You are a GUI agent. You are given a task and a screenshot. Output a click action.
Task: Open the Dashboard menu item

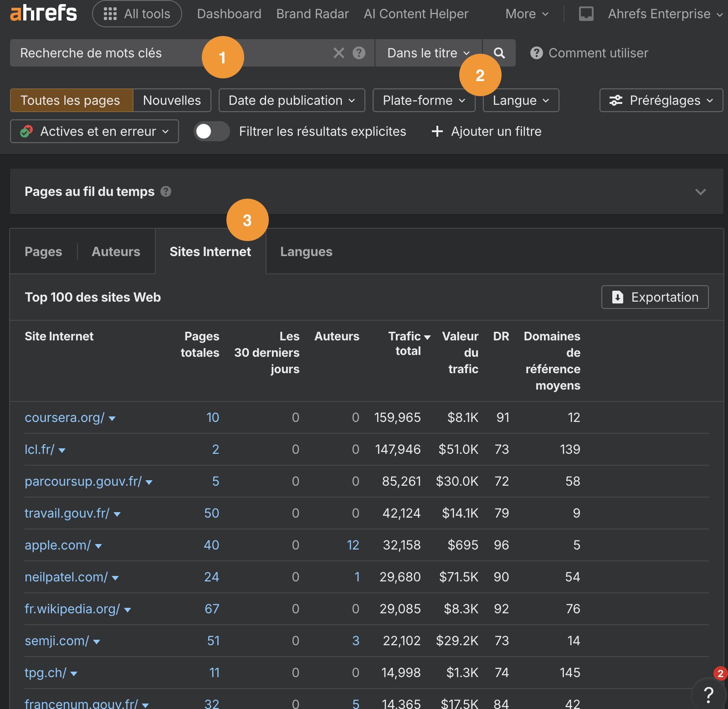(x=229, y=14)
